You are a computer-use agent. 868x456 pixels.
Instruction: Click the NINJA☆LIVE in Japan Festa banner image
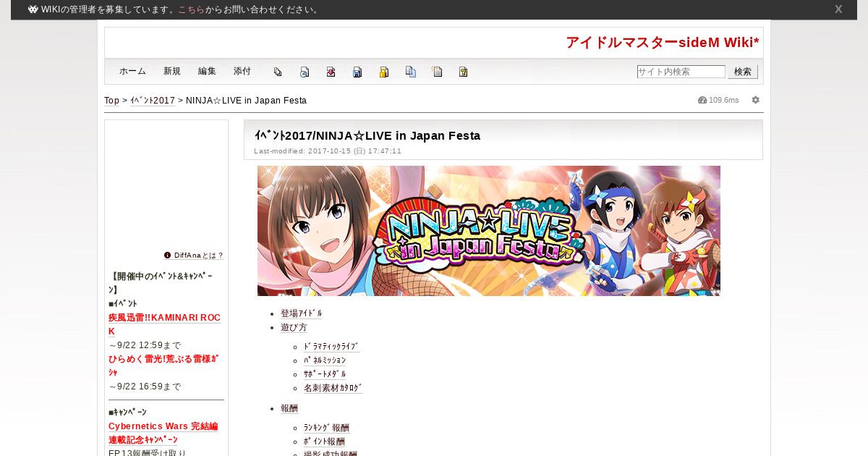pyautogui.click(x=489, y=231)
